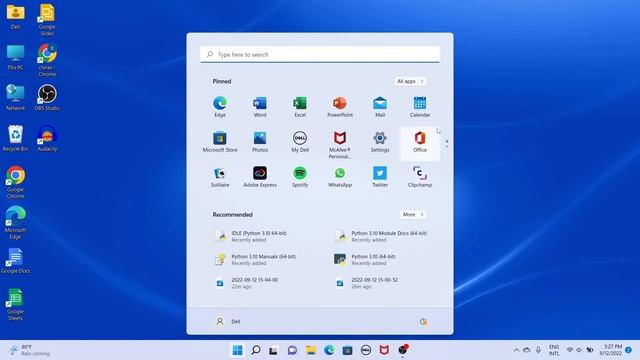Expand the hidden system tray icons chevron
The width and height of the screenshot is (640, 360).
(x=516, y=350)
